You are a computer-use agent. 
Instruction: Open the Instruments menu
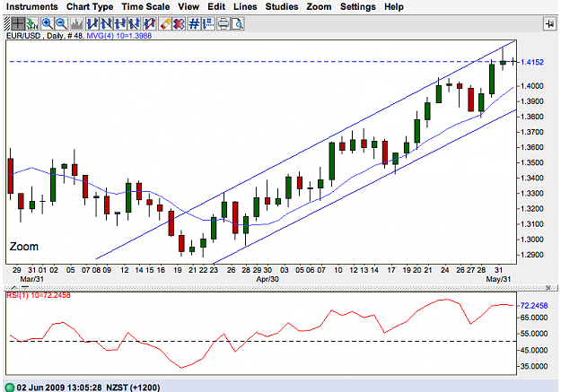(31, 7)
